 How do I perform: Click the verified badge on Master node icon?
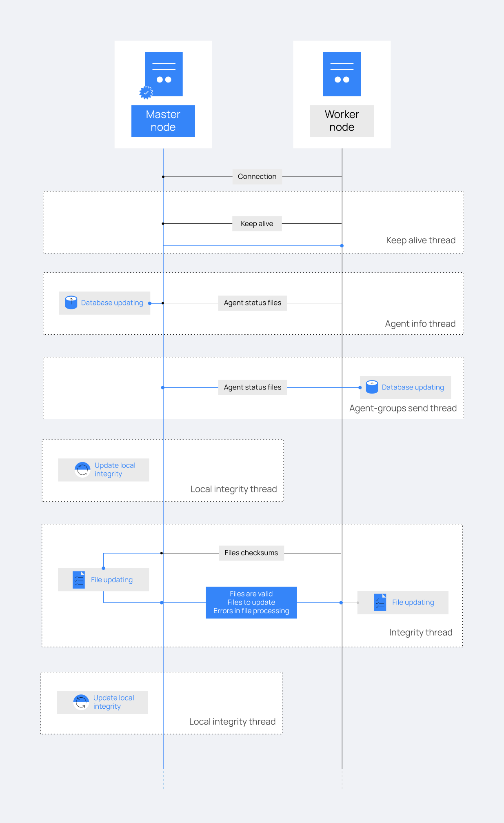[146, 93]
